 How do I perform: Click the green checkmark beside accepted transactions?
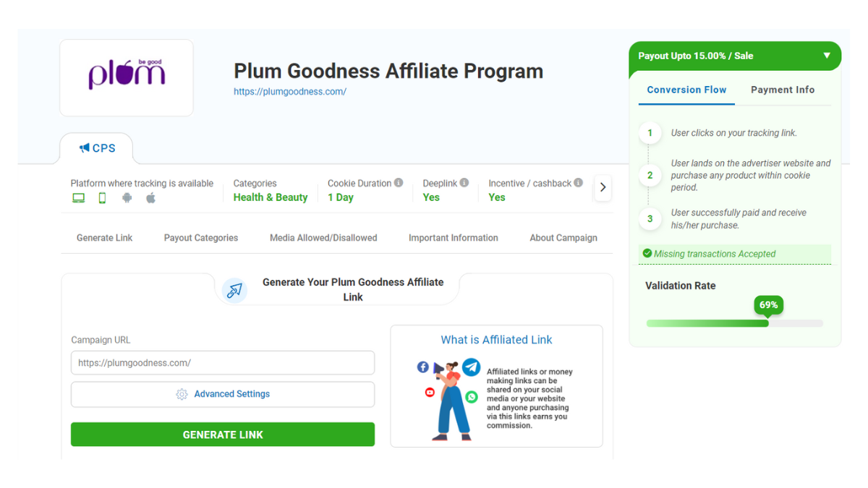pyautogui.click(x=647, y=254)
